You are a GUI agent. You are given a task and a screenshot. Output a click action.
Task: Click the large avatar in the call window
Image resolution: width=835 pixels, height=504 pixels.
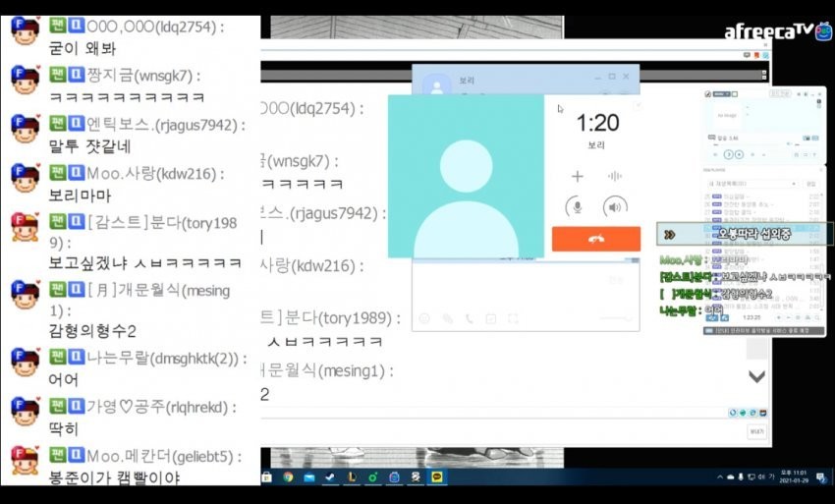pos(466,176)
